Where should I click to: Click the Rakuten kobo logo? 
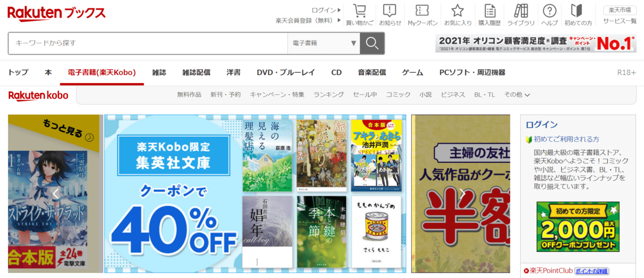(38, 95)
